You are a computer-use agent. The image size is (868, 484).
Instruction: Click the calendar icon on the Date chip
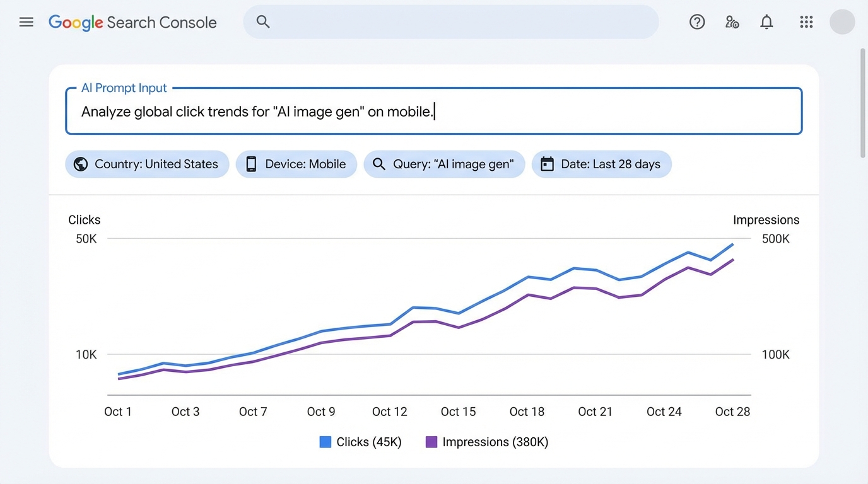[547, 164]
